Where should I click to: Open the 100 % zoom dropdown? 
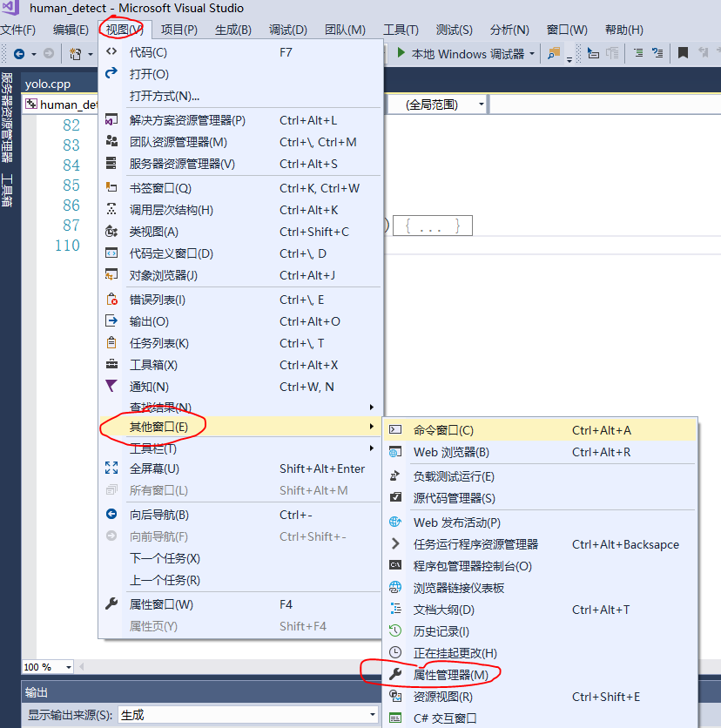click(x=69, y=667)
